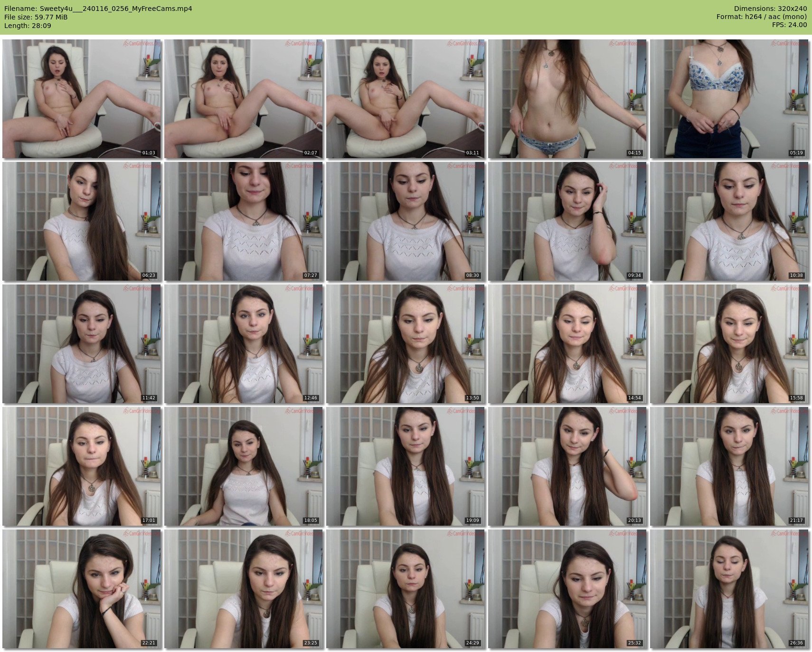This screenshot has height=652, width=812.
Task: Open the thumbnail at 14:54
Action: [x=567, y=344]
